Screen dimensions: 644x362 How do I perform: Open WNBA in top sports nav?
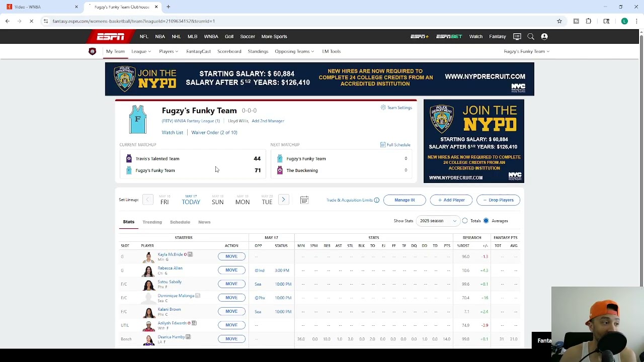[211, 36]
